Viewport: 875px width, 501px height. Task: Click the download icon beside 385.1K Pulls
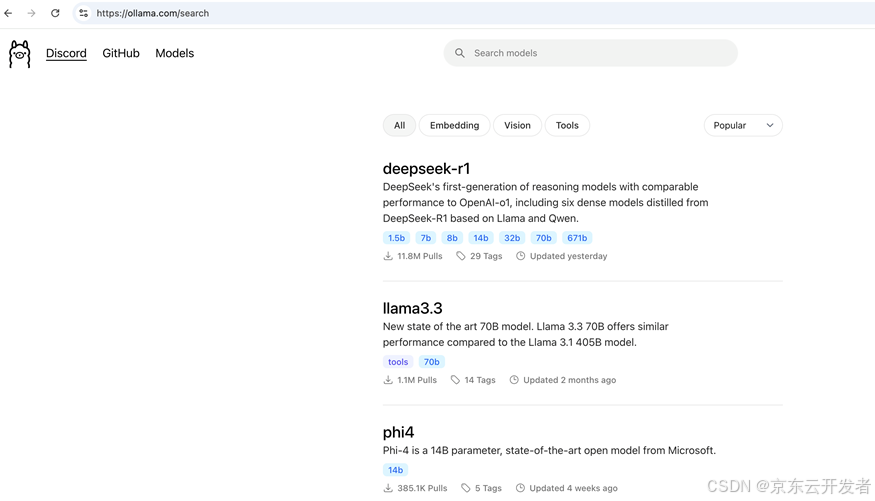tap(388, 488)
